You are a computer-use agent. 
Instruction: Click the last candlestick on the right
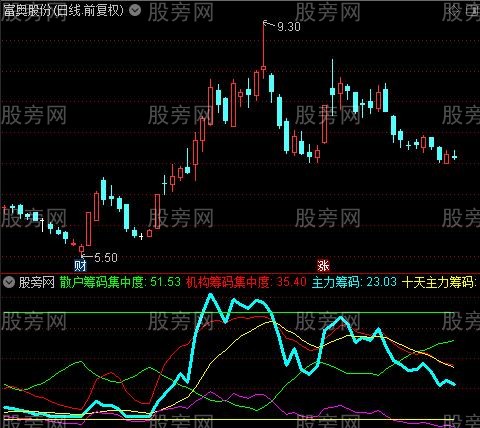454,156
